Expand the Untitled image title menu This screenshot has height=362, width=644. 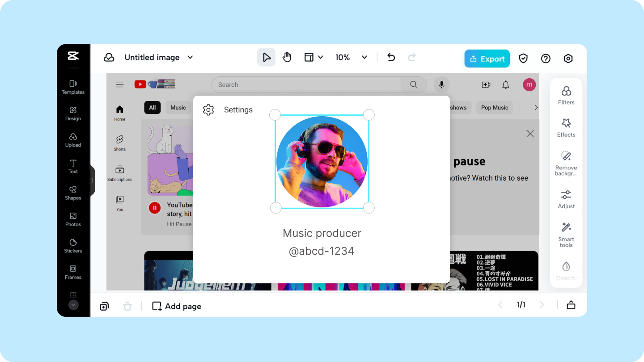[190, 57]
